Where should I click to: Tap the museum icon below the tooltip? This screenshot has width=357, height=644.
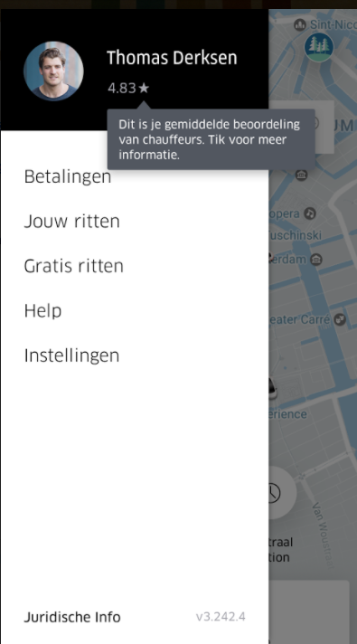[302, 175]
